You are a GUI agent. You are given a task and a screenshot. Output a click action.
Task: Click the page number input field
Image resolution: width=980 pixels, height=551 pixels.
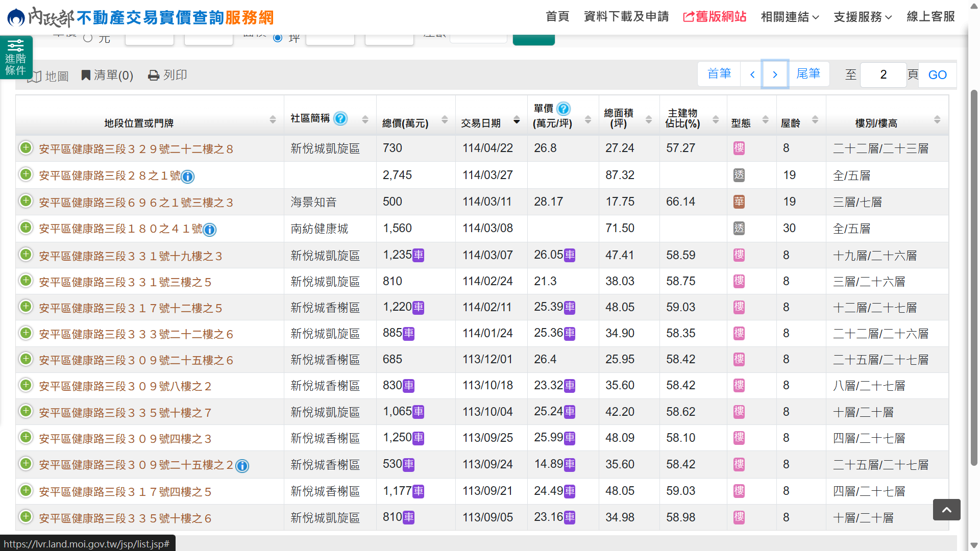(883, 74)
